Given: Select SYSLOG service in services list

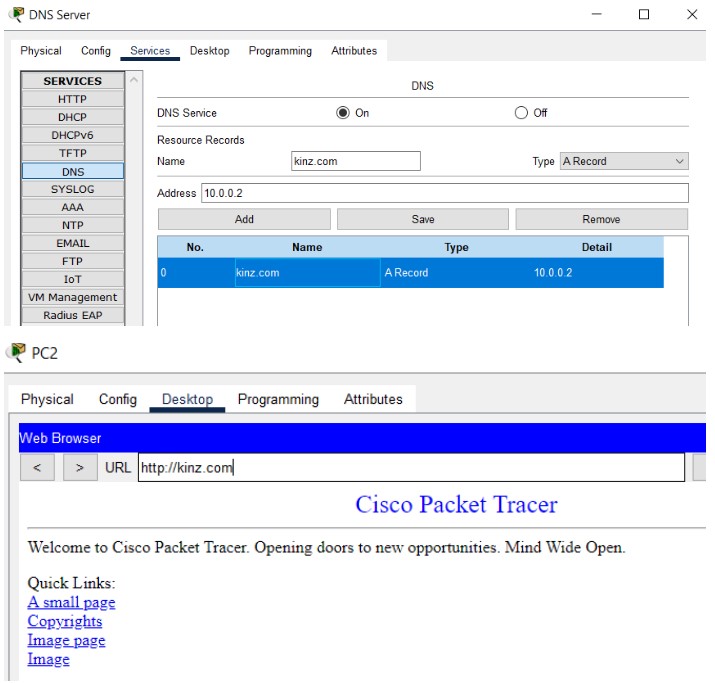Looking at the screenshot, I should (x=73, y=189).
